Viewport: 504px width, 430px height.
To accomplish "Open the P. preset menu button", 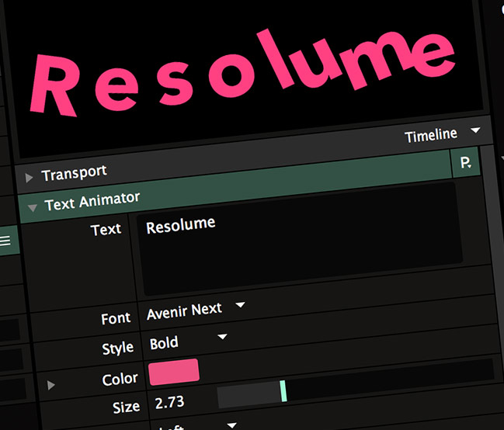I will (x=466, y=163).
